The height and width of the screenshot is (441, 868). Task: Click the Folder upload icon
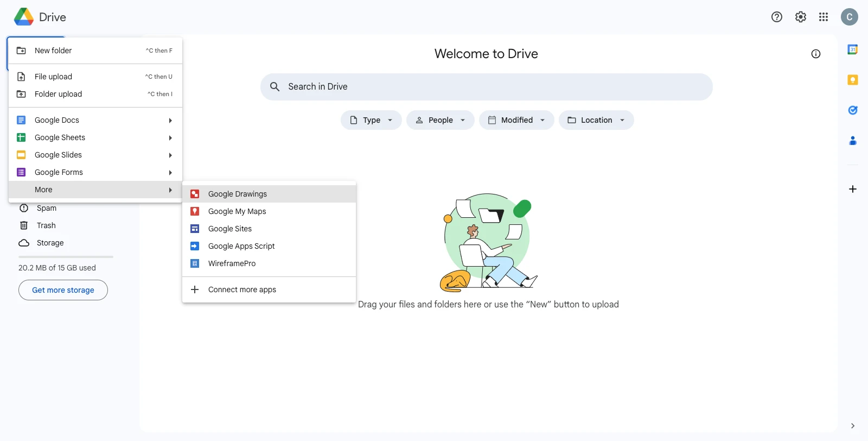(21, 94)
